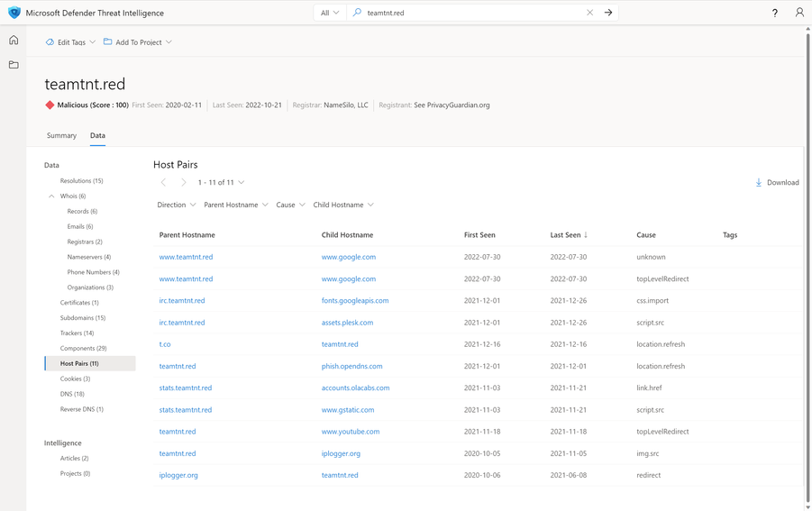Open Whois Organizations (3)
This screenshot has width=812, height=511.
[x=90, y=287]
